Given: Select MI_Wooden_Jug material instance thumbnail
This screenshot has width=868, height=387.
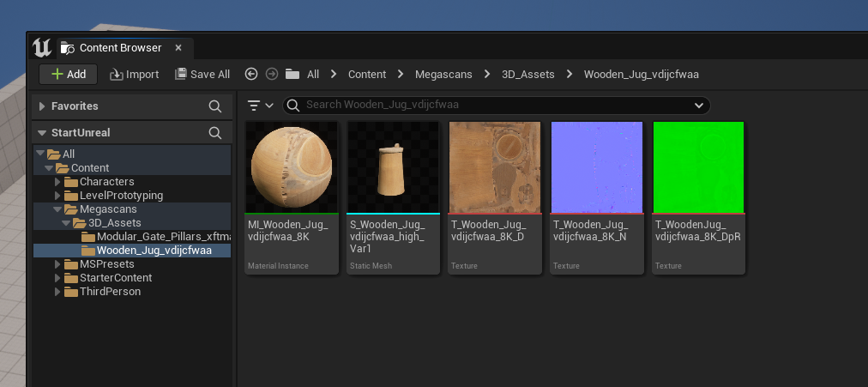Looking at the screenshot, I should coord(292,167).
